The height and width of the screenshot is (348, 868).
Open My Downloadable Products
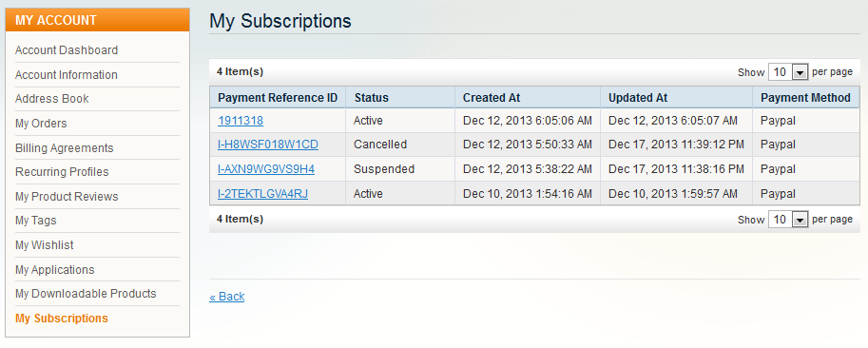[86, 294]
